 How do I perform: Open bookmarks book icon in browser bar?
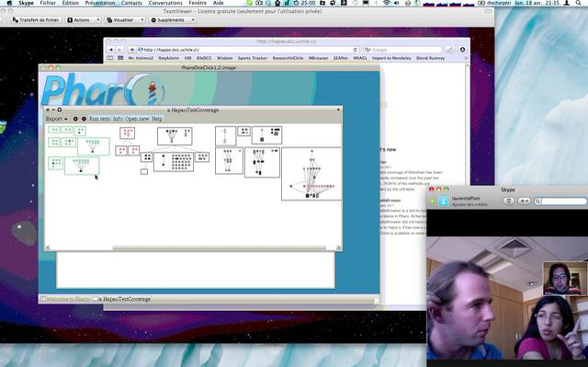(x=110, y=58)
